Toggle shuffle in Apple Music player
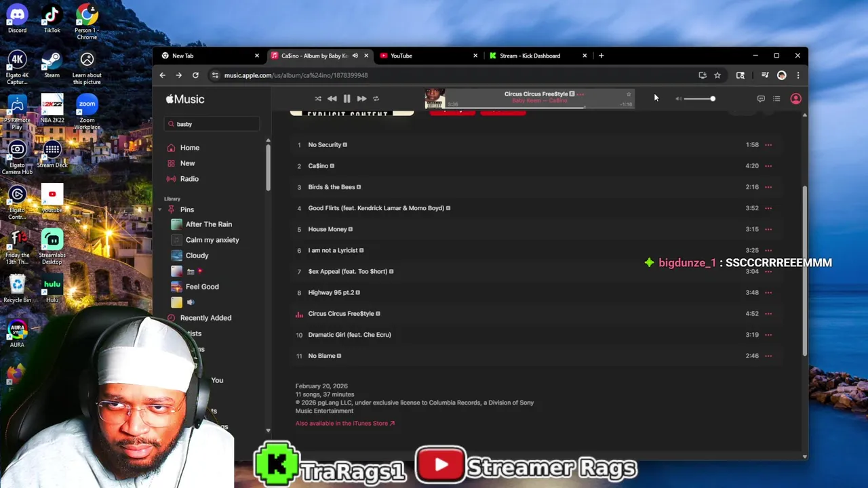 (317, 98)
